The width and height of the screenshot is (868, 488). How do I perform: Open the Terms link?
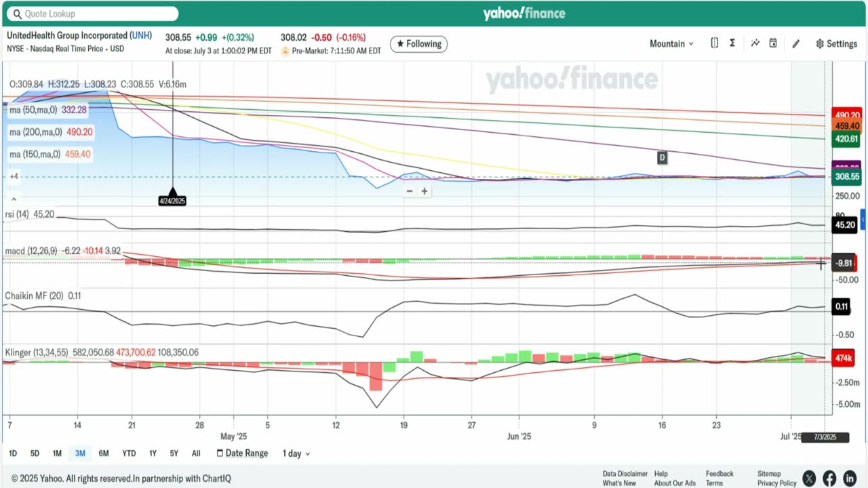[x=714, y=483]
